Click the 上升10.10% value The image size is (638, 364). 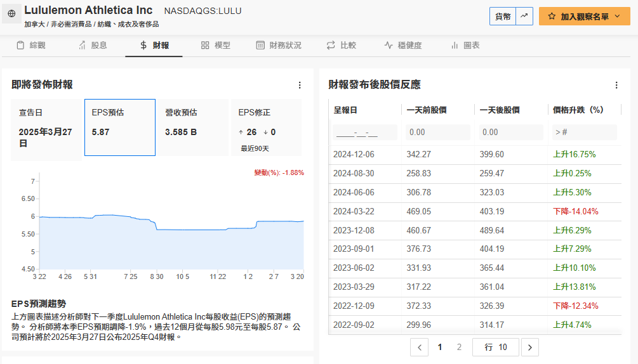(574, 268)
